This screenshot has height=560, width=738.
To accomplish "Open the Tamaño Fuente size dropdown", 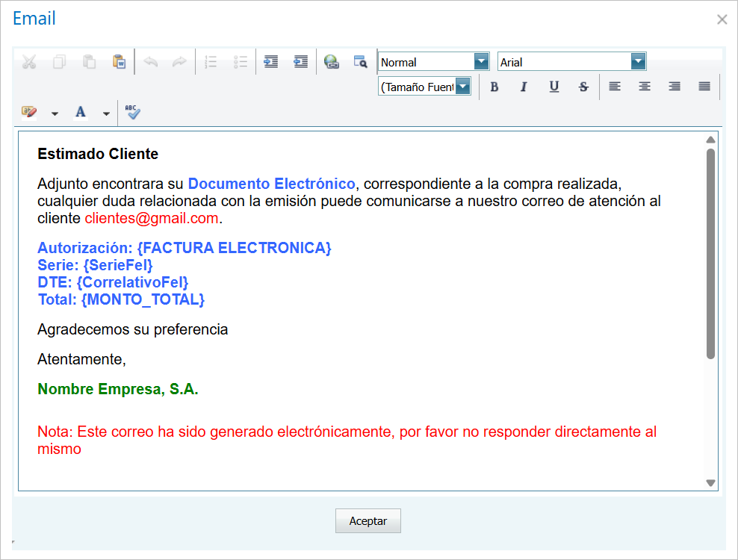I will 463,87.
